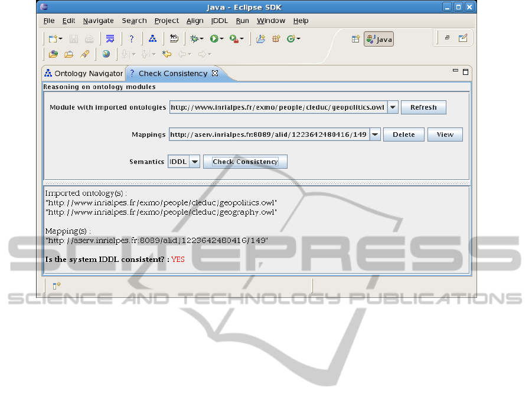Click the Open Perspective icon
532x407 pixels.
[x=355, y=39]
